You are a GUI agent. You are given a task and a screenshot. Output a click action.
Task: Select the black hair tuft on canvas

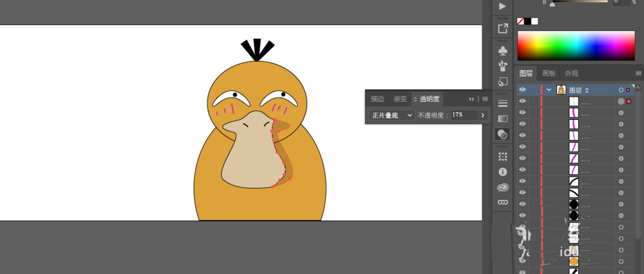click(x=257, y=50)
